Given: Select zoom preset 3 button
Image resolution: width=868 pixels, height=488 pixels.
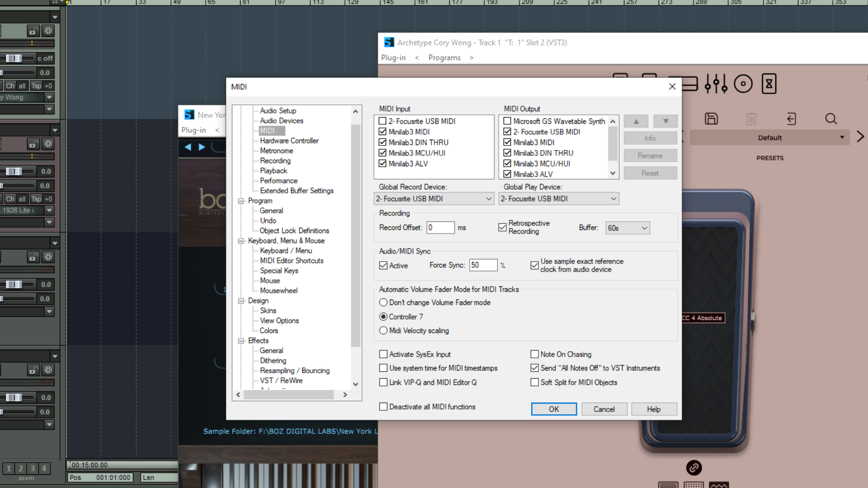Looking at the screenshot, I should click(x=32, y=468).
